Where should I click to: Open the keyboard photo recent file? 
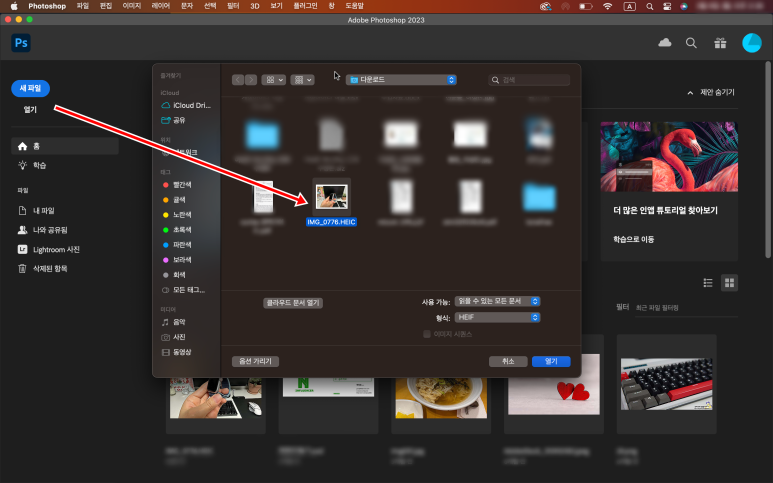pyautogui.click(x=667, y=384)
